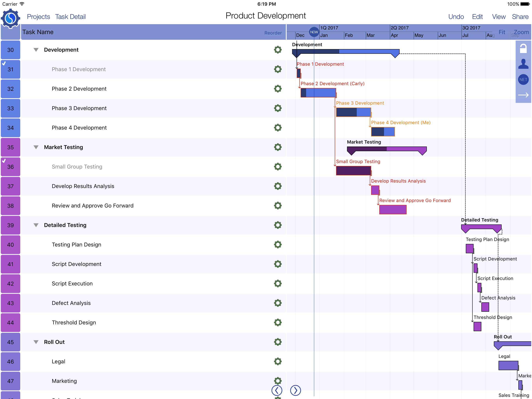
Task: Toggle completion check on row 36
Action: point(4,161)
